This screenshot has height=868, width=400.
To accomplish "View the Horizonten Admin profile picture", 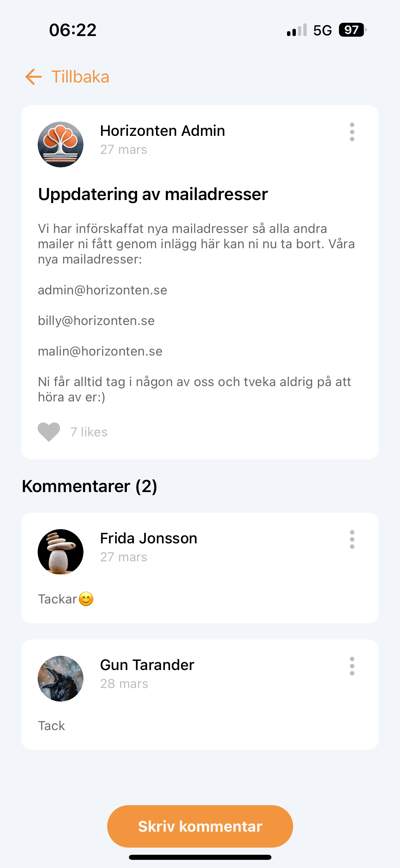I will point(60,144).
